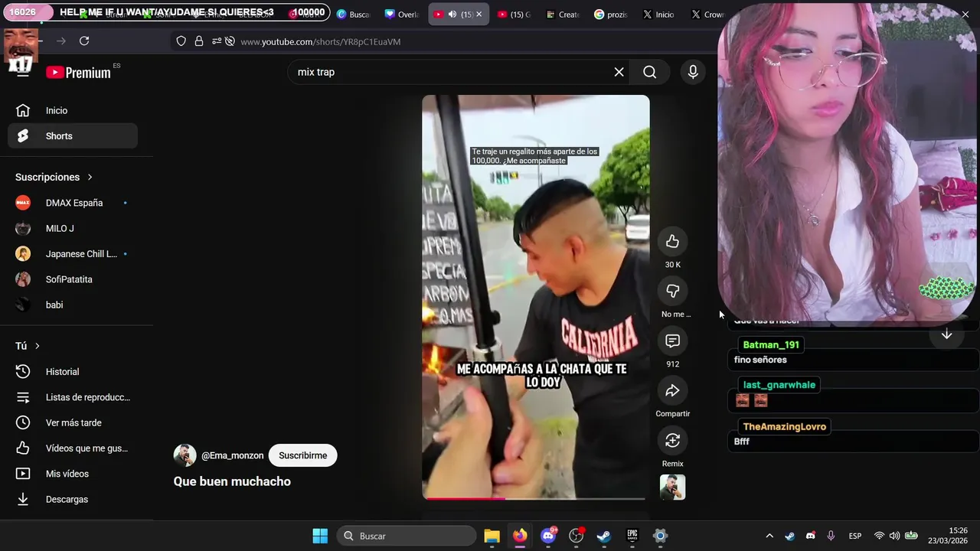
Task: Like the Short with thumbs up
Action: pyautogui.click(x=672, y=242)
